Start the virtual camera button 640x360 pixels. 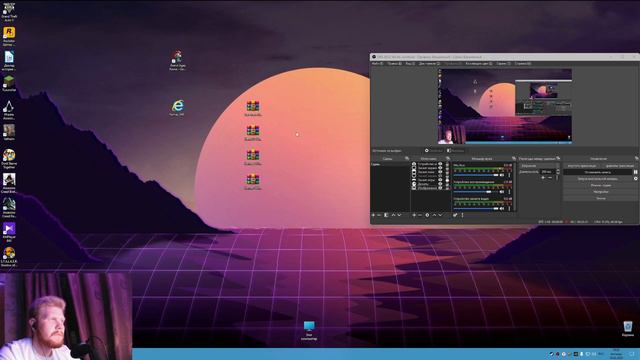point(598,178)
